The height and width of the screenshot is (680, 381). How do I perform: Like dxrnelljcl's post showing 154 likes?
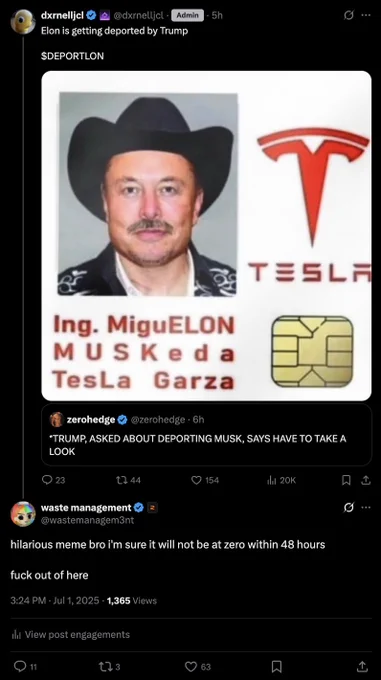pos(205,480)
